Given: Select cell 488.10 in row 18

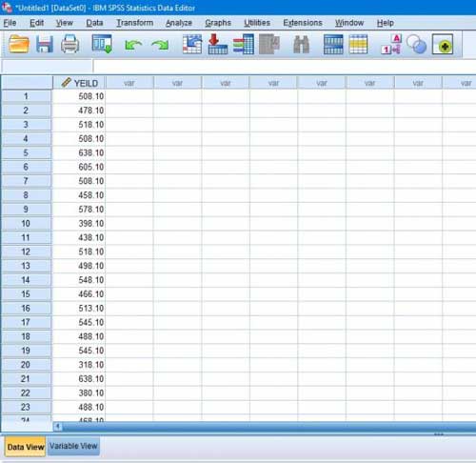Looking at the screenshot, I should (79, 336).
